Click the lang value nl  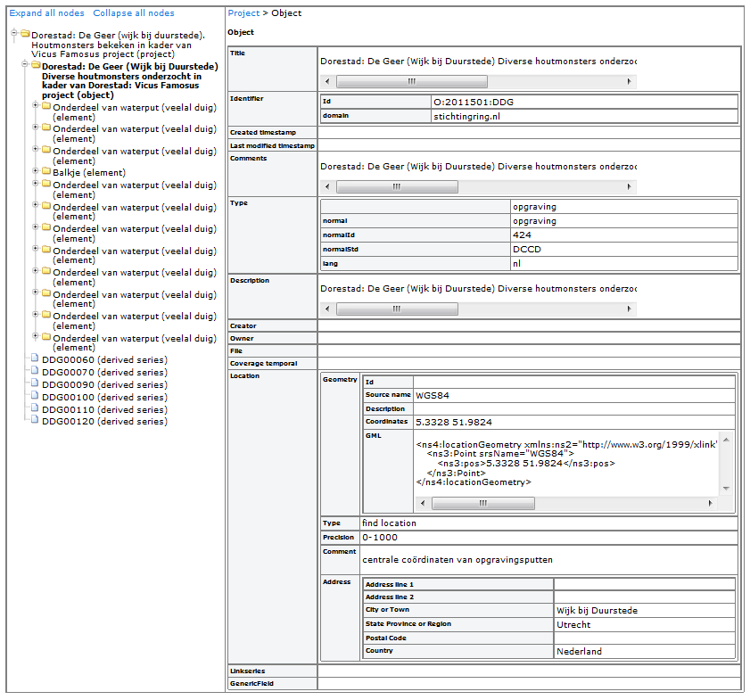coord(516,263)
